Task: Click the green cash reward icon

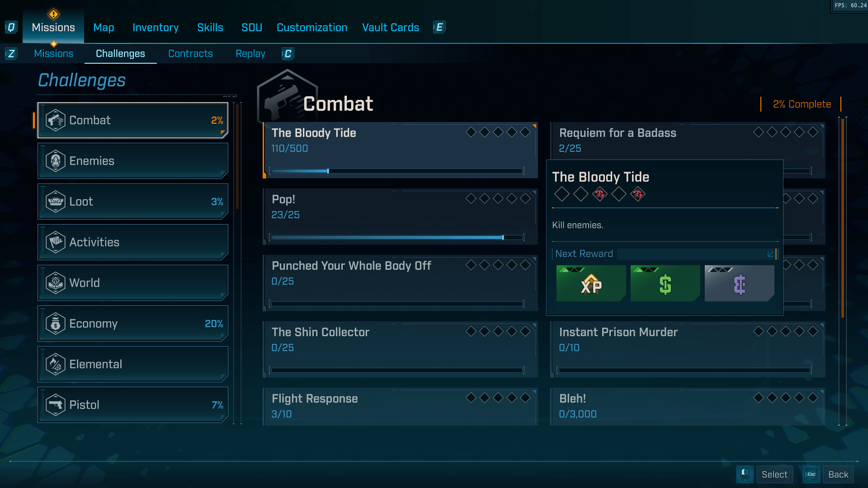Action: click(x=665, y=284)
